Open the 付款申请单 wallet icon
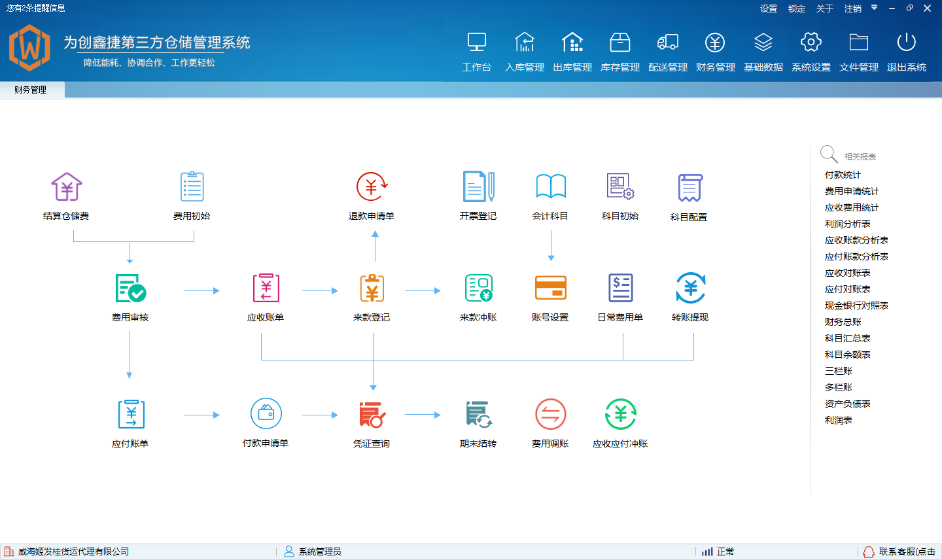 (x=266, y=413)
